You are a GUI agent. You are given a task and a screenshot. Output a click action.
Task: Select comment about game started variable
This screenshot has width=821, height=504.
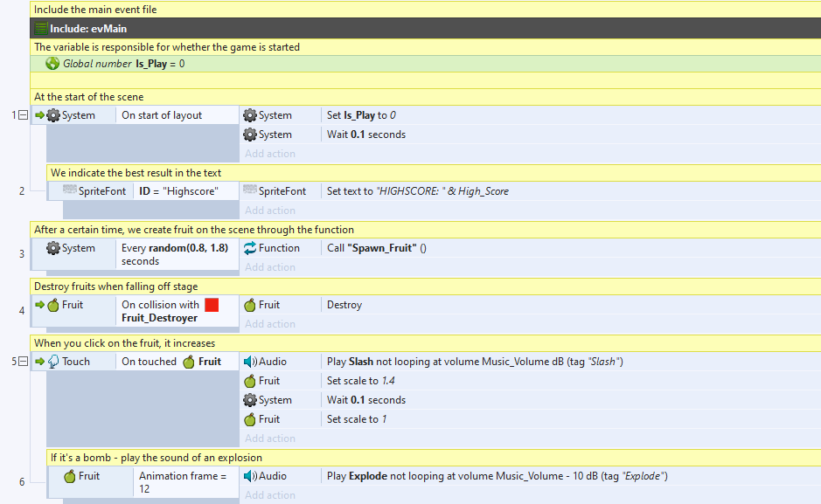[x=425, y=47]
